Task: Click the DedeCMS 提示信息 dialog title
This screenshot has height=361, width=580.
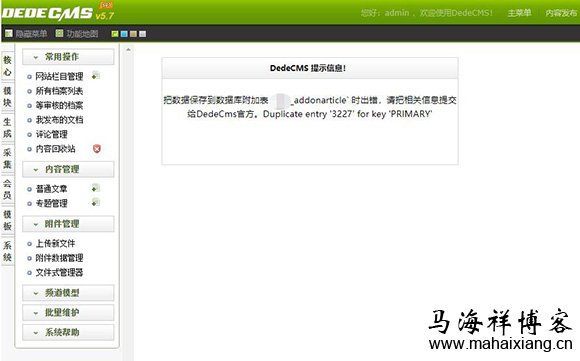Action: tap(308, 68)
